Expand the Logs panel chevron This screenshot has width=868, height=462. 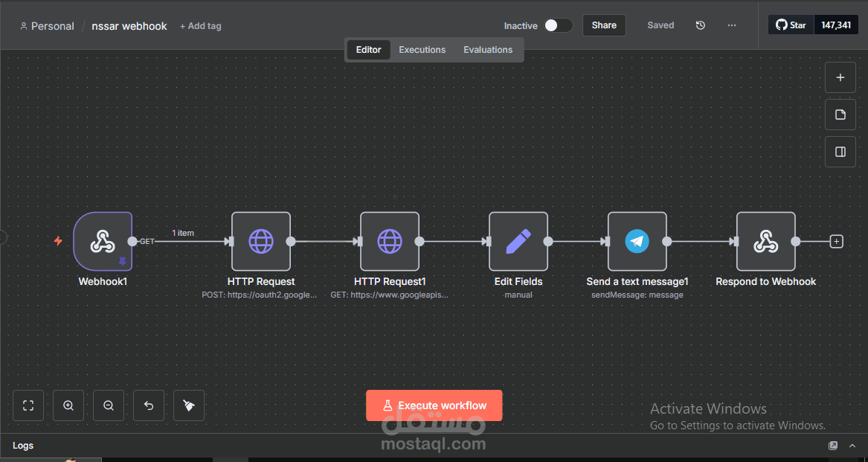(x=850, y=446)
